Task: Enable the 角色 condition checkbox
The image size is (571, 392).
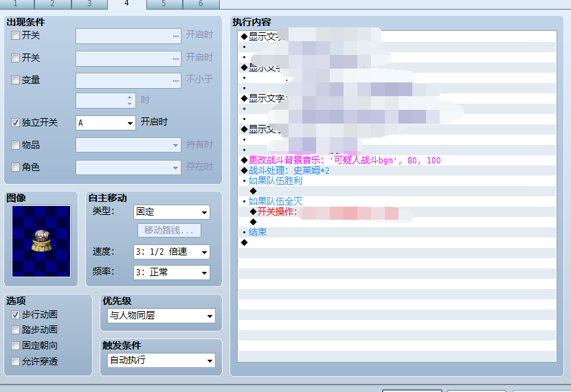Action: point(15,168)
